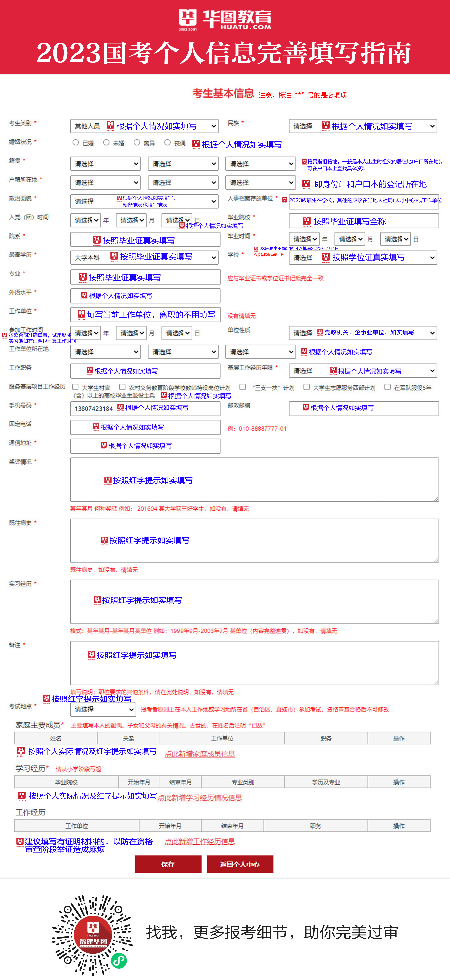Screen dimensions: 450x980
Task: Click the 返回个人中心 button
Action: click(240, 864)
